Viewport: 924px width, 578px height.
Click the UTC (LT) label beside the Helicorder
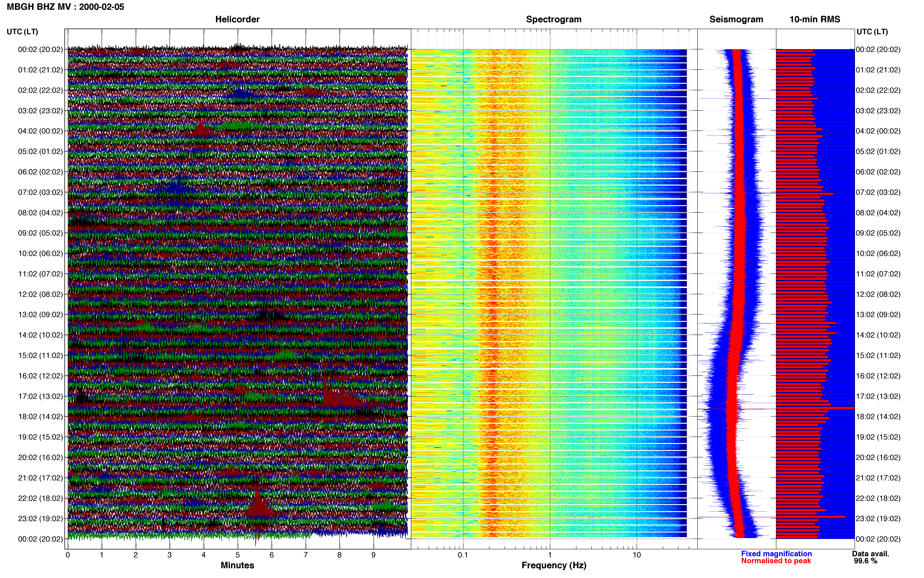coord(22,32)
